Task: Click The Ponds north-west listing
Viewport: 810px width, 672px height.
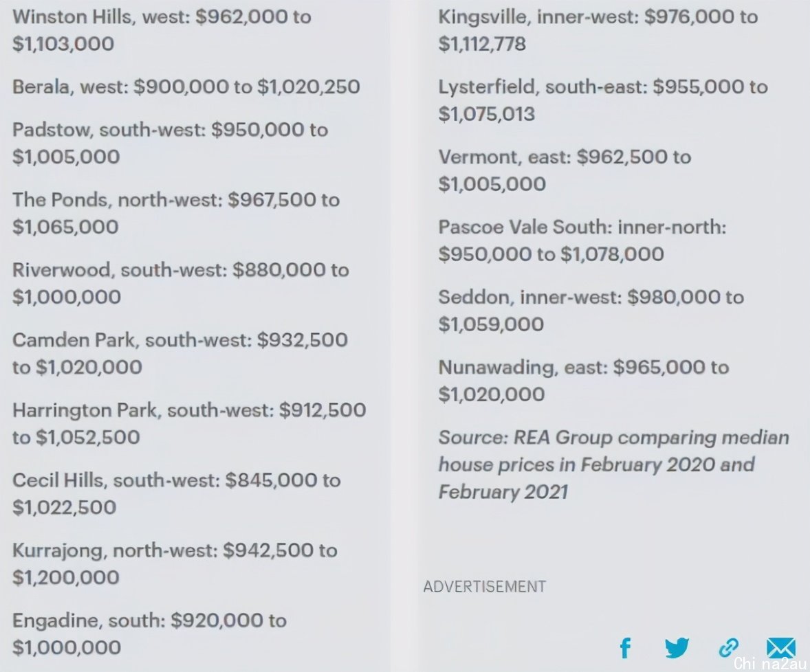Action: (x=175, y=213)
